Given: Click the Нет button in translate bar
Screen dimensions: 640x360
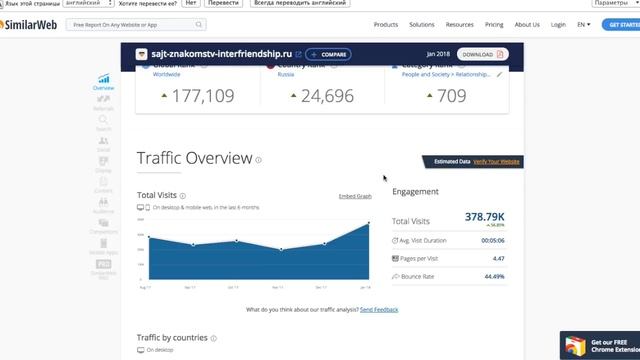Looking at the screenshot, I should click(191, 3).
